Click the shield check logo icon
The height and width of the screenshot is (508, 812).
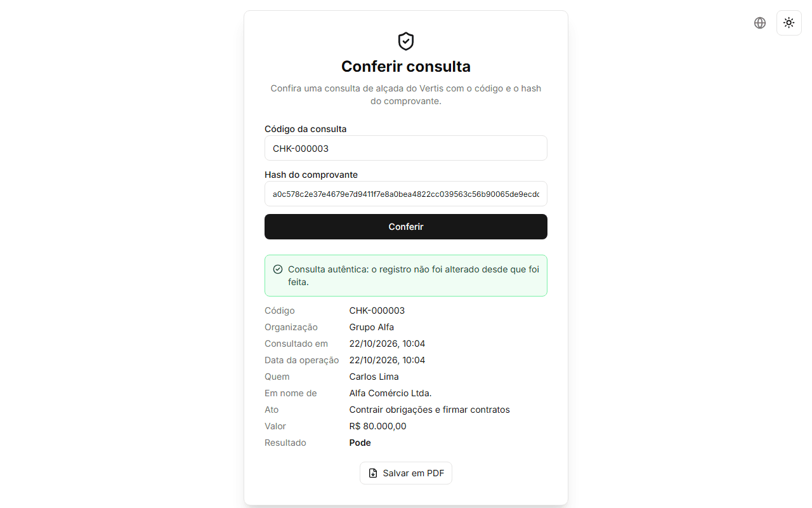[406, 41]
